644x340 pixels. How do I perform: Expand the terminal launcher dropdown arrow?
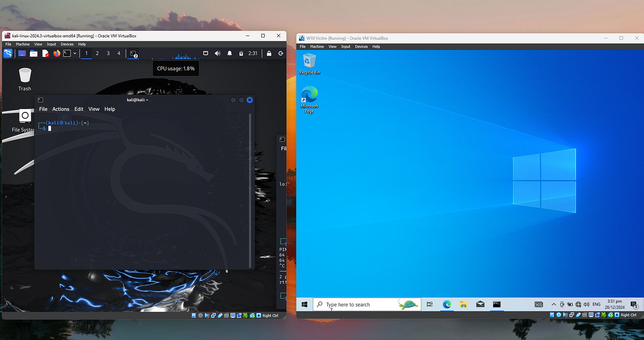tap(74, 54)
